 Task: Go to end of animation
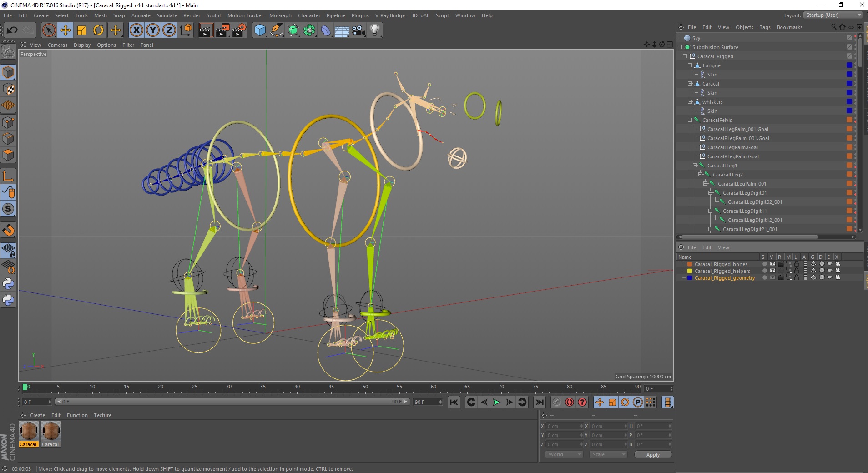click(x=540, y=402)
